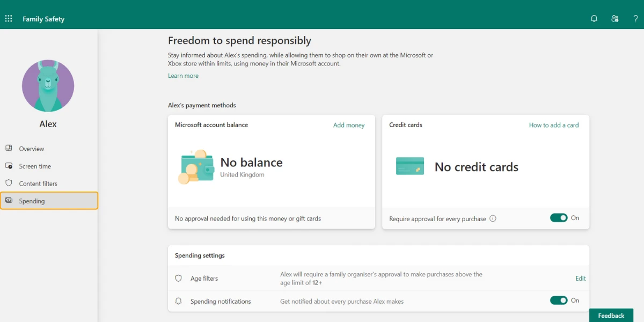Click the info icon beside Require approval
The image size is (644, 322).
(x=493, y=218)
